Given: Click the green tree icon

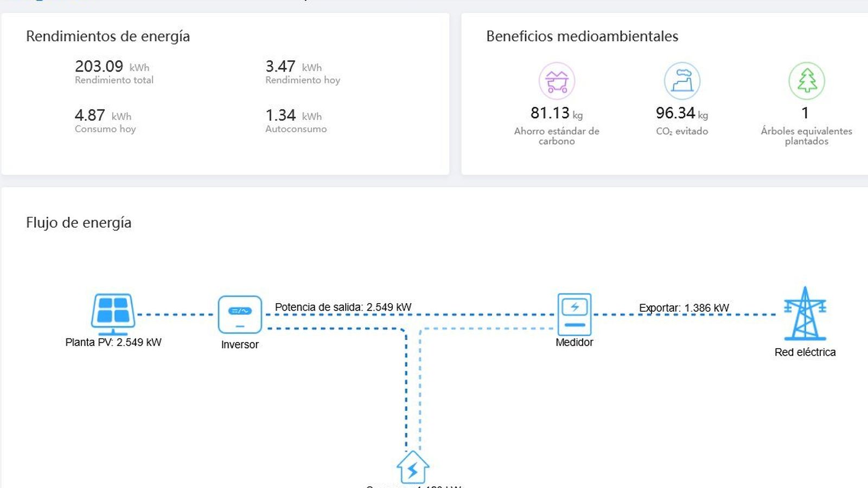Looking at the screenshot, I should [806, 81].
